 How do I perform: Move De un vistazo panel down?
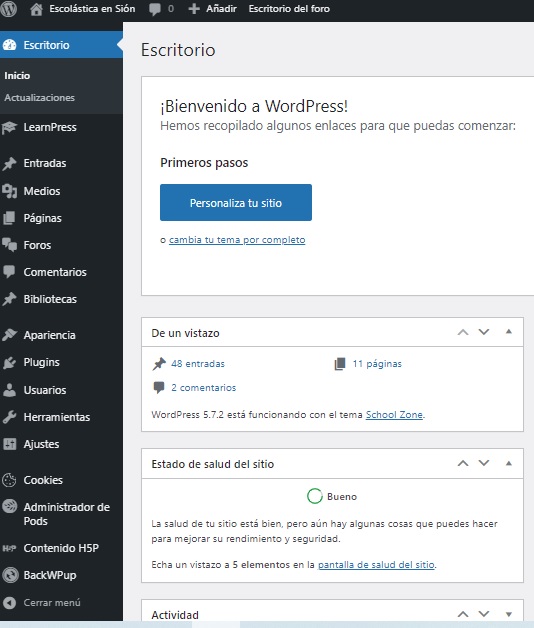pyautogui.click(x=484, y=332)
